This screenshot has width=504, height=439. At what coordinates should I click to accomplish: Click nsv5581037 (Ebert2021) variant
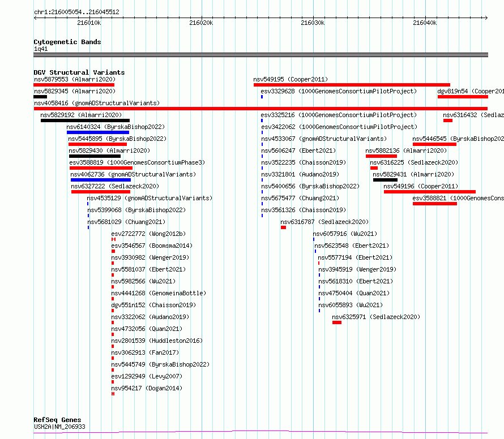tap(148, 269)
